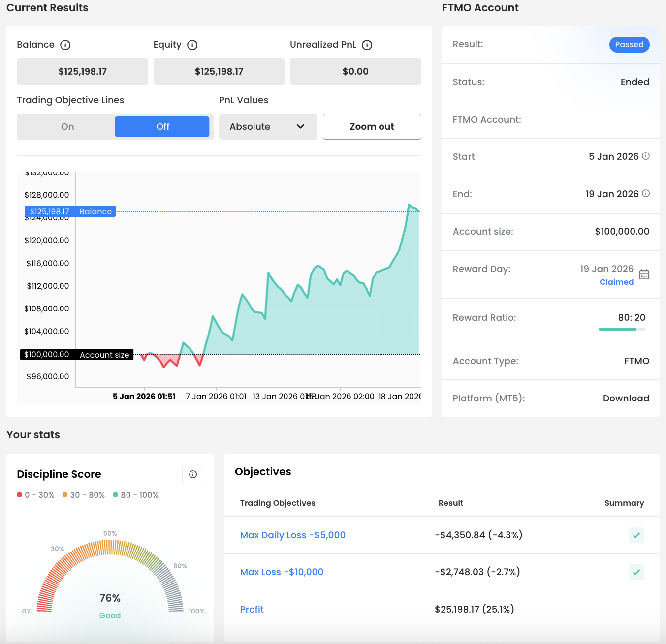
Task: Open the PnL Values Absolute dropdown
Action: point(268,127)
